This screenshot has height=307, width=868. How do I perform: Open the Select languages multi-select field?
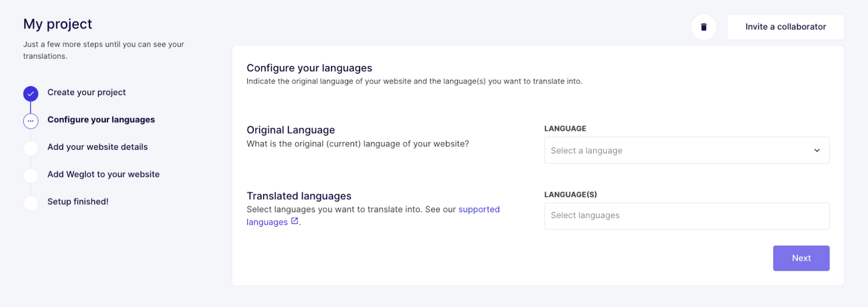686,216
